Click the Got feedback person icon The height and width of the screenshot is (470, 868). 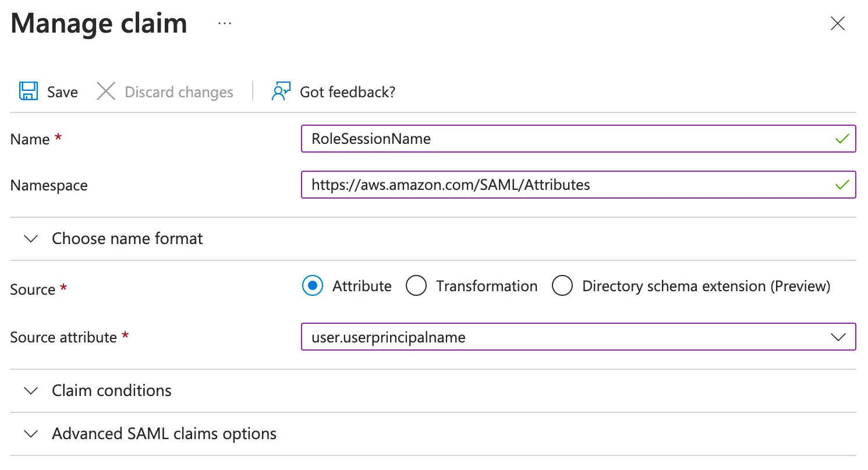pyautogui.click(x=281, y=91)
